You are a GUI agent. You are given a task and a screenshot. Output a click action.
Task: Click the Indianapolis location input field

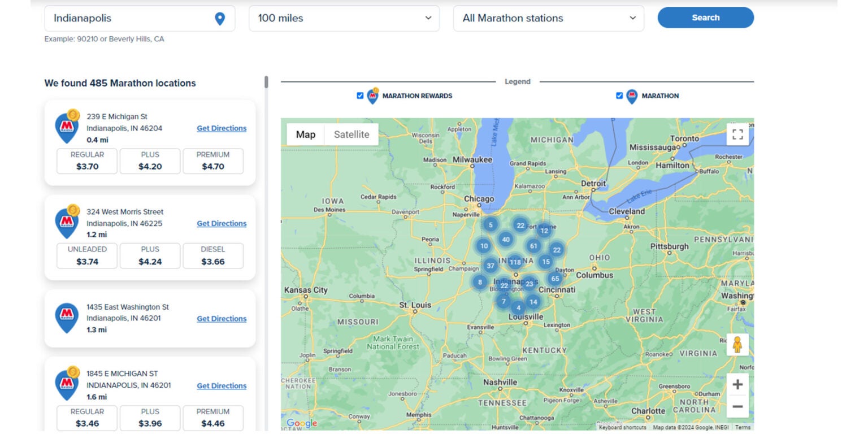coord(130,18)
